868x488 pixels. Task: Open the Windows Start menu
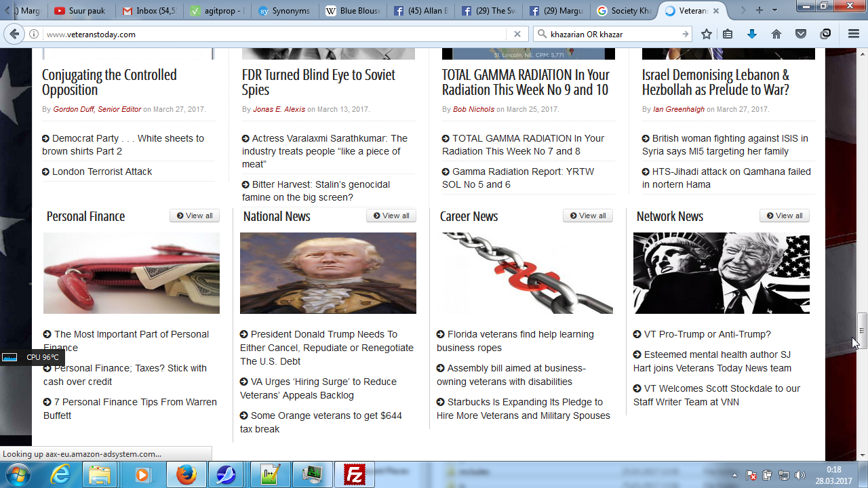tap(19, 474)
